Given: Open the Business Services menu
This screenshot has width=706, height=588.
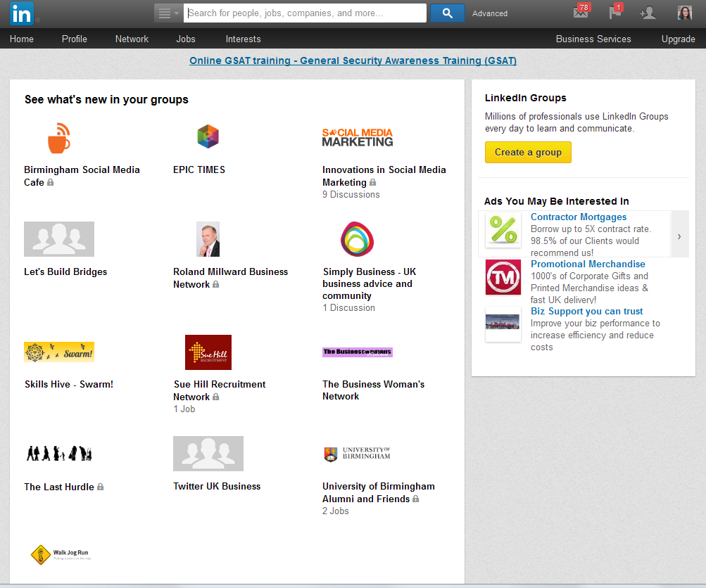Looking at the screenshot, I should point(593,39).
